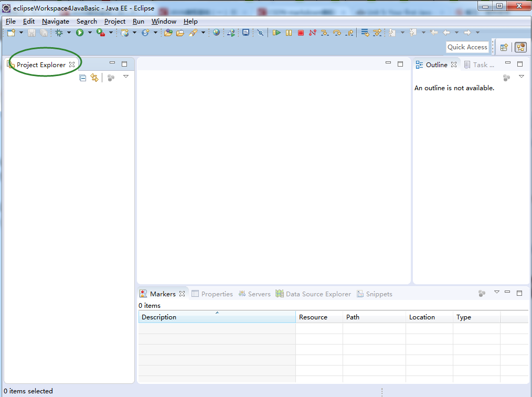
Task: Click the New Dynamic Web Project icon
Action: 125,33
